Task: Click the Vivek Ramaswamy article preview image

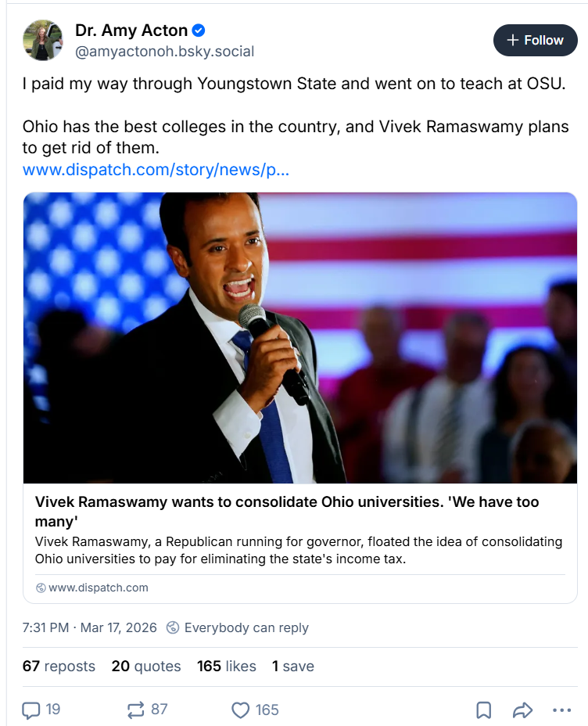Action: click(x=300, y=338)
